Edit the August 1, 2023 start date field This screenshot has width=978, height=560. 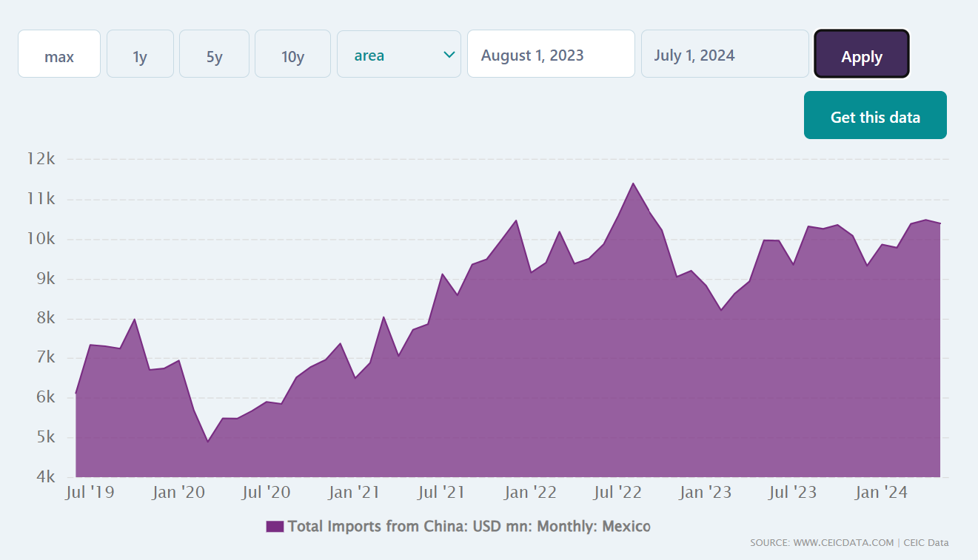tap(551, 53)
